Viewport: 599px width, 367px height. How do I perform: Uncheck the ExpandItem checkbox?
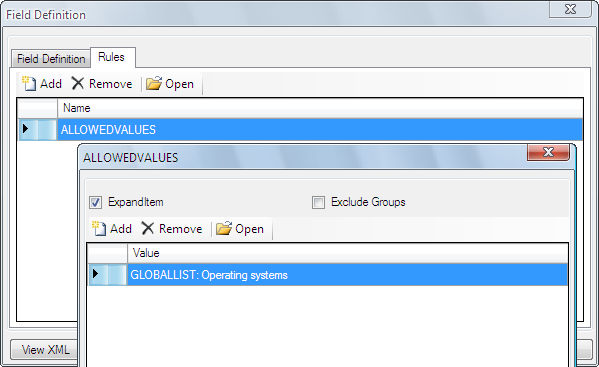click(96, 202)
